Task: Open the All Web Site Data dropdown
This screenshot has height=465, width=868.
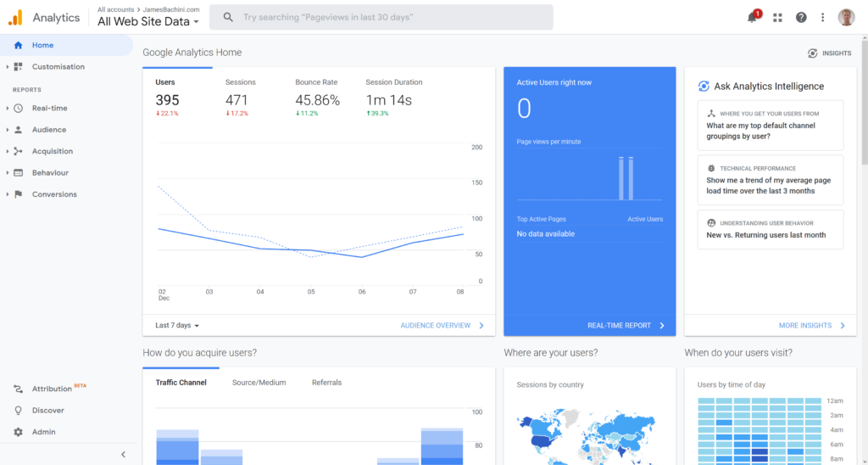Action: coord(147,21)
